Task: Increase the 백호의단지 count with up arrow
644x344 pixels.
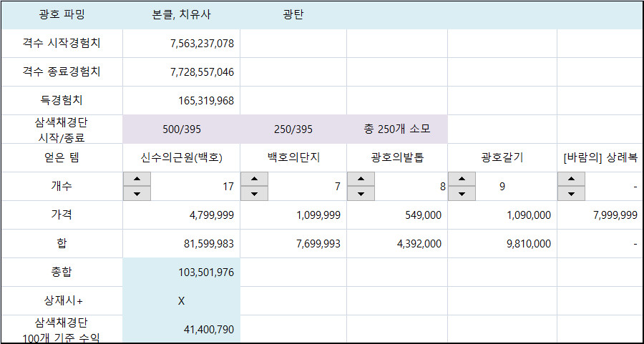Action: point(254,179)
